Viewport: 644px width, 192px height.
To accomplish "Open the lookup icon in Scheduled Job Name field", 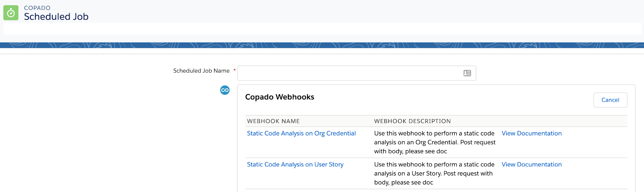I will point(467,73).
